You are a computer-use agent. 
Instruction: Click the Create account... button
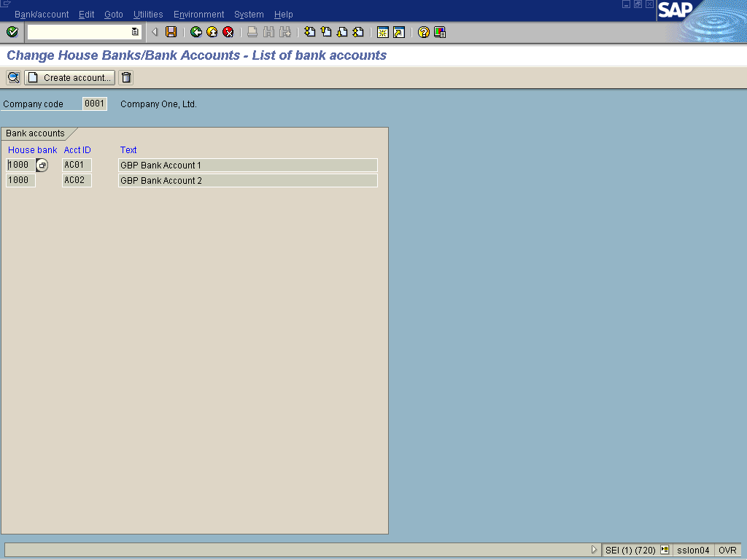[69, 77]
